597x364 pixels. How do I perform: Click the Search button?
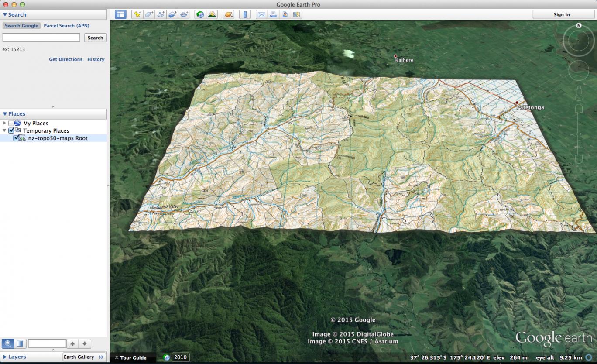pos(95,38)
